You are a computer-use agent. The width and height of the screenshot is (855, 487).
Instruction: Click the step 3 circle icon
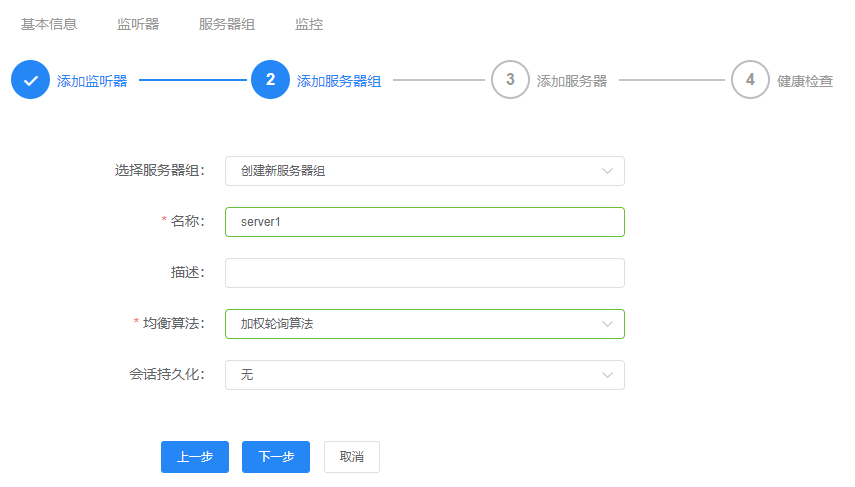[x=510, y=80]
